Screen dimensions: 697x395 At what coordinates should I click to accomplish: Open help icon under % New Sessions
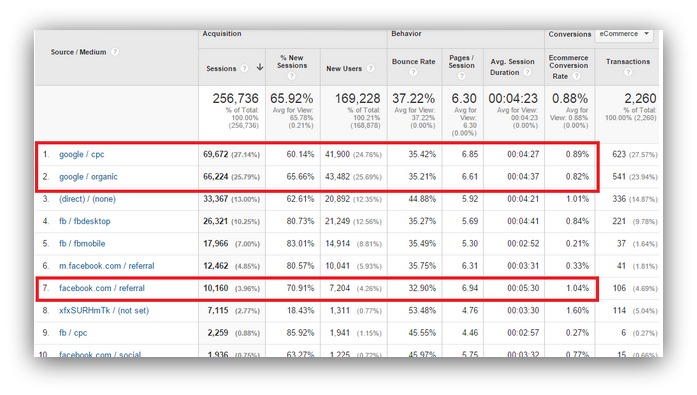(x=291, y=76)
